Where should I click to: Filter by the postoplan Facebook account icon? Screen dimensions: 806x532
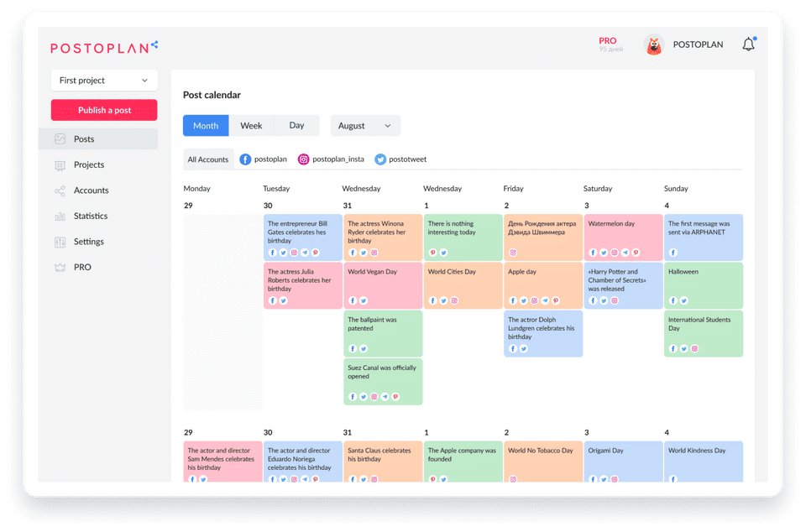(x=245, y=159)
